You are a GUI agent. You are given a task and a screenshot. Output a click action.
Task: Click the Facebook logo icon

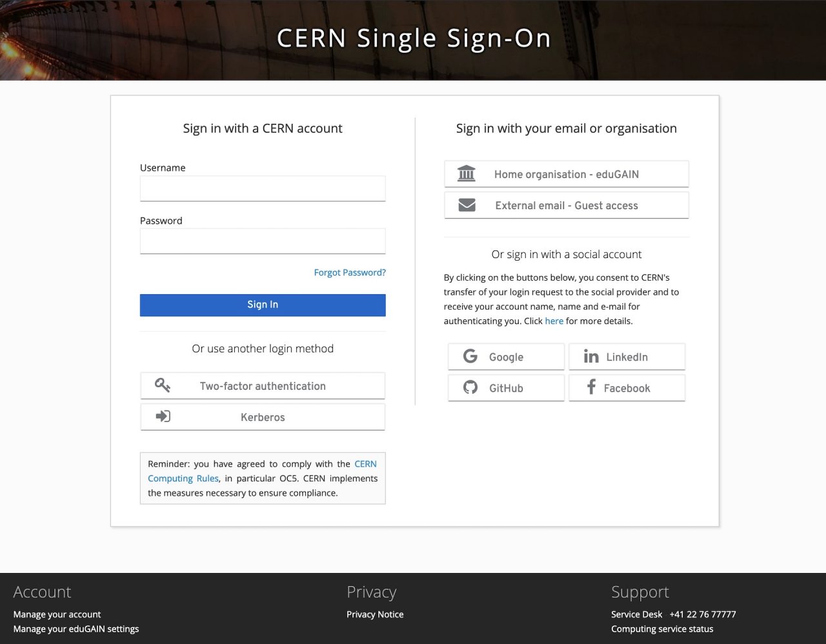point(590,387)
